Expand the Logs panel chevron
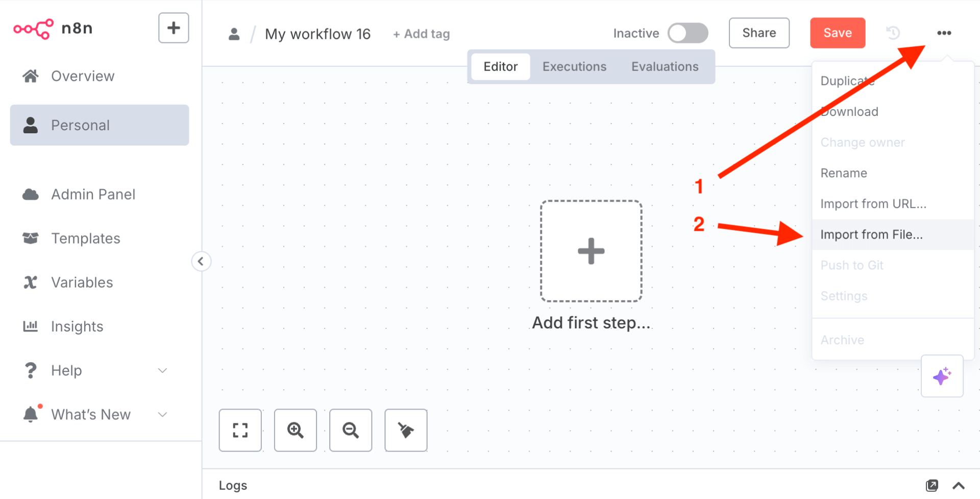 coord(959,485)
